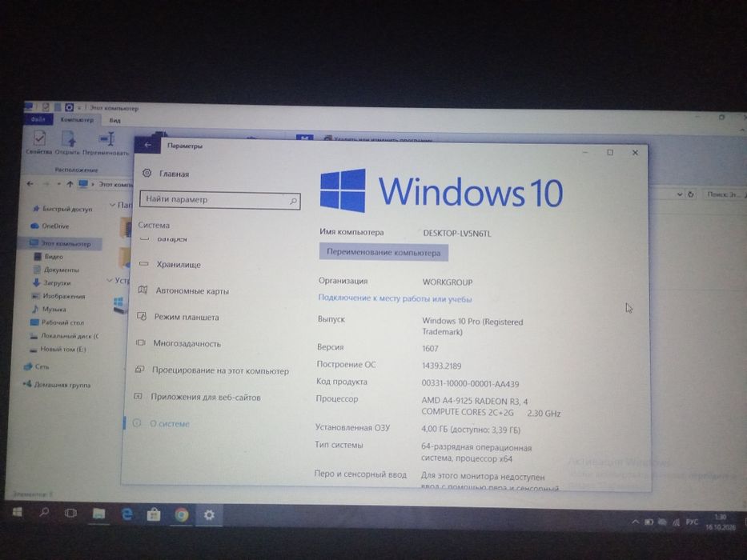
Task: Open Microsoft Store from taskbar
Action: click(x=154, y=514)
